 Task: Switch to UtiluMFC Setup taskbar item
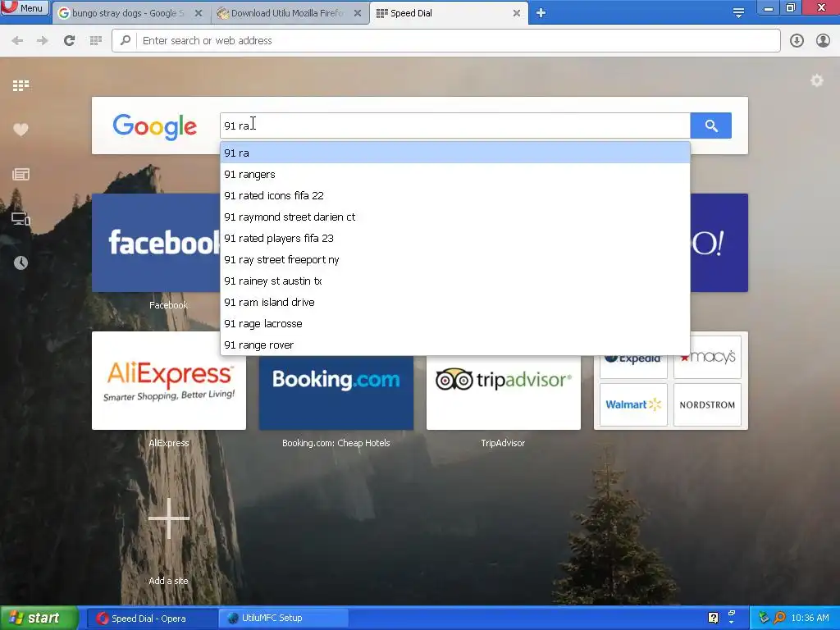coord(284,619)
